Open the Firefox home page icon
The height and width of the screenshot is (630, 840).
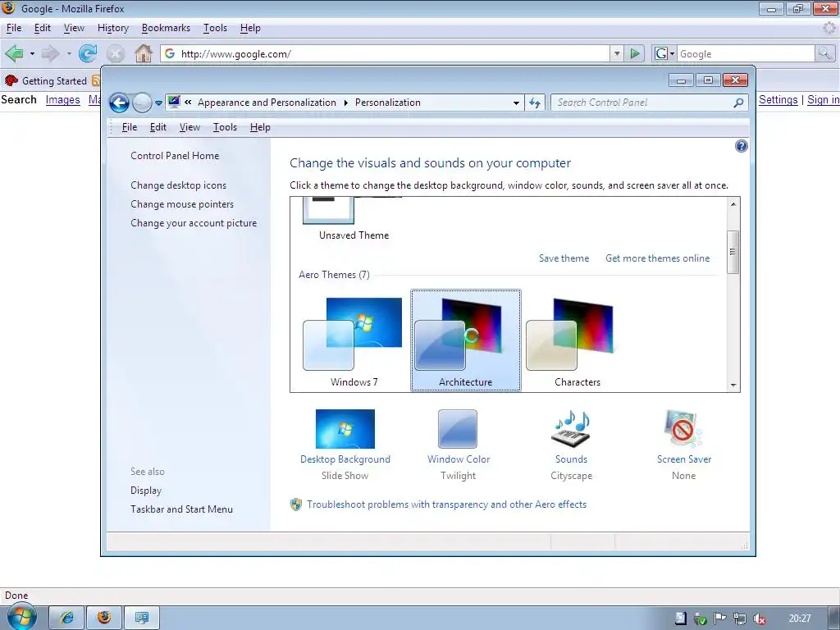pos(143,53)
